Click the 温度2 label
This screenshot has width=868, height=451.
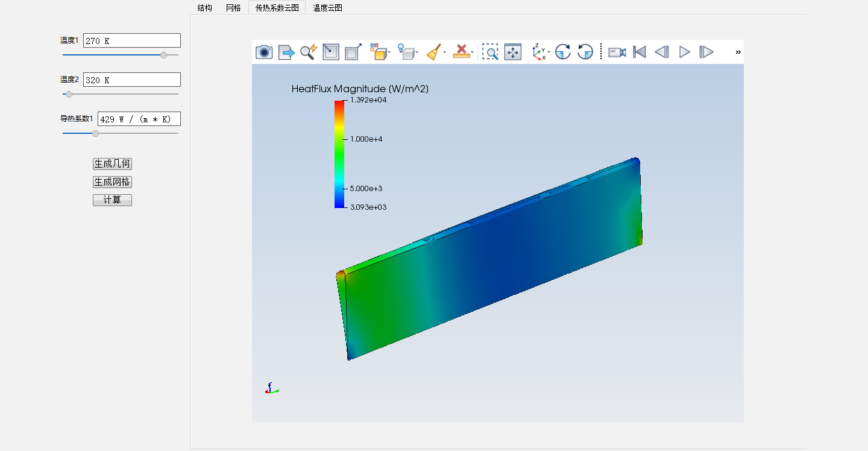tap(69, 80)
